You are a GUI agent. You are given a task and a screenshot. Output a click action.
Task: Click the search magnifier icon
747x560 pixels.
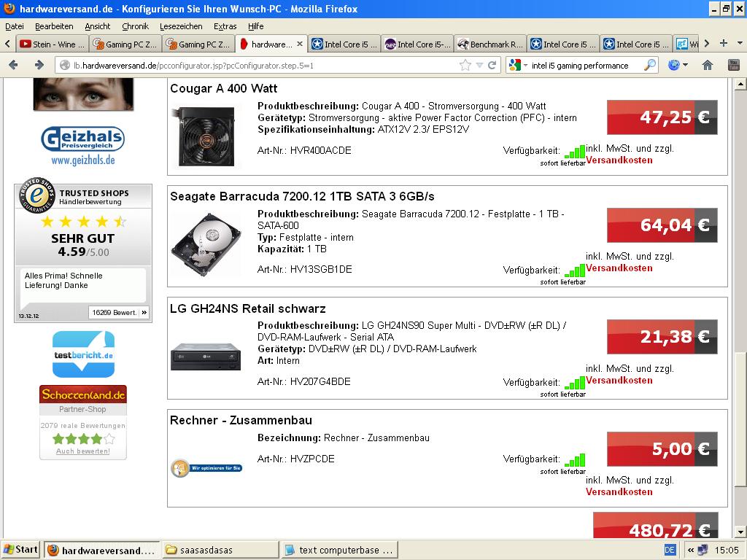[x=649, y=65]
